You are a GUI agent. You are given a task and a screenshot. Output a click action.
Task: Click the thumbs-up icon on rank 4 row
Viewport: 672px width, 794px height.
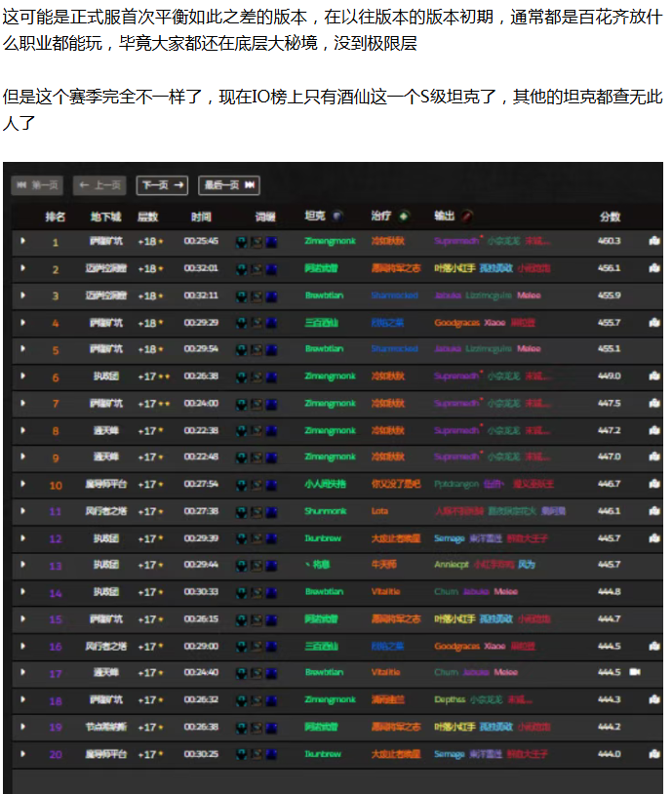(x=654, y=322)
